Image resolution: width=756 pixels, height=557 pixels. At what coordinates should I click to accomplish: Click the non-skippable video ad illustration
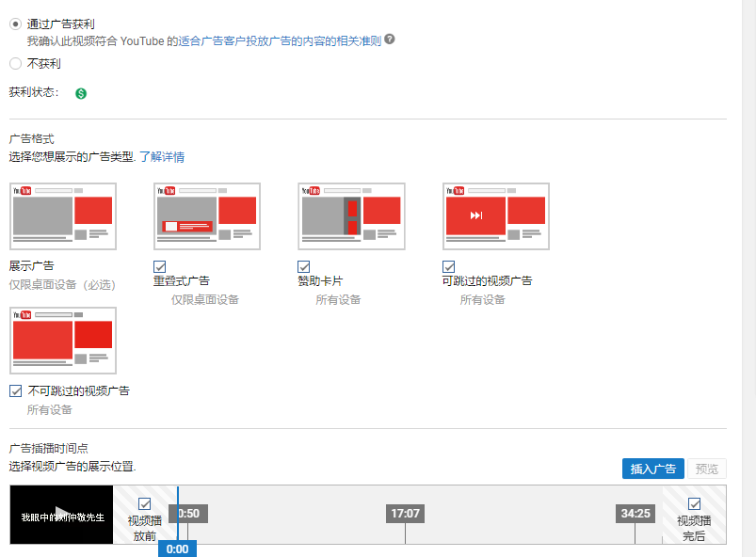[x=63, y=340]
